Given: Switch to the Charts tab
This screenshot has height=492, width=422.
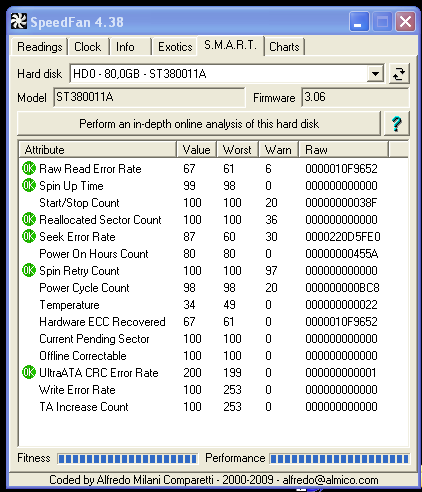Looking at the screenshot, I should [284, 47].
